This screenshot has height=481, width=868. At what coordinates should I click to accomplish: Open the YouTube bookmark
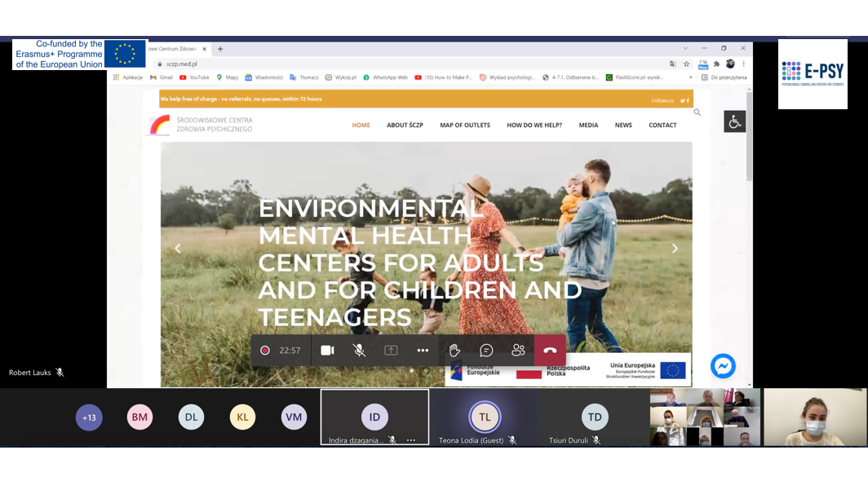click(194, 77)
